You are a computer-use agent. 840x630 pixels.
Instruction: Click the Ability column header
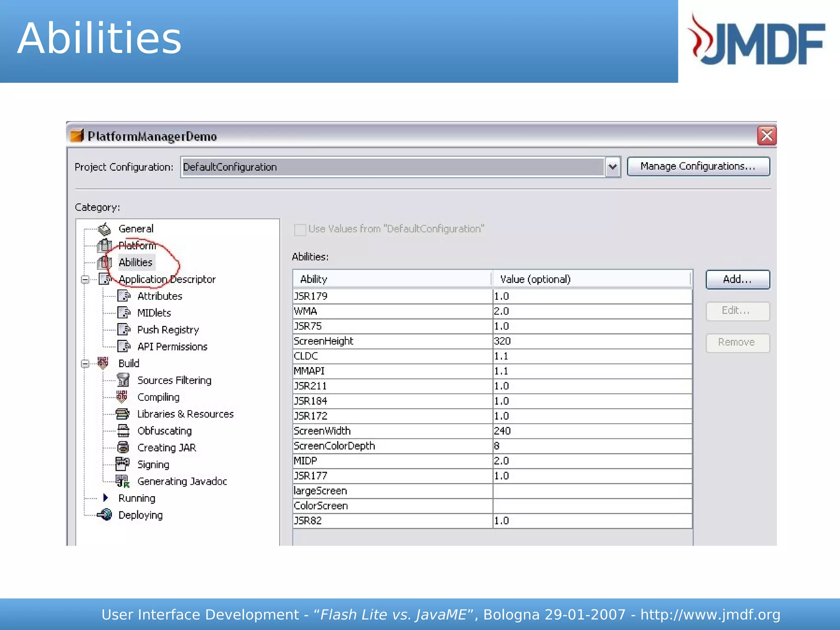point(392,279)
